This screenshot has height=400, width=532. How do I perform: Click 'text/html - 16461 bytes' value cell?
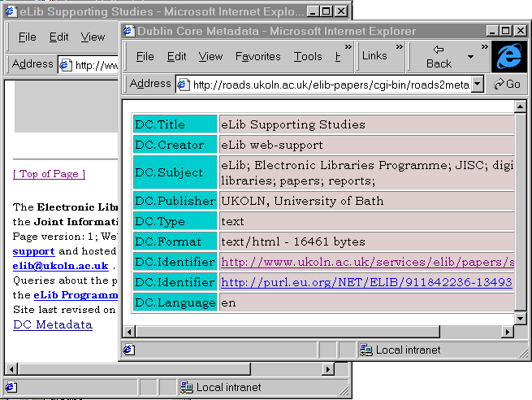[x=367, y=241]
